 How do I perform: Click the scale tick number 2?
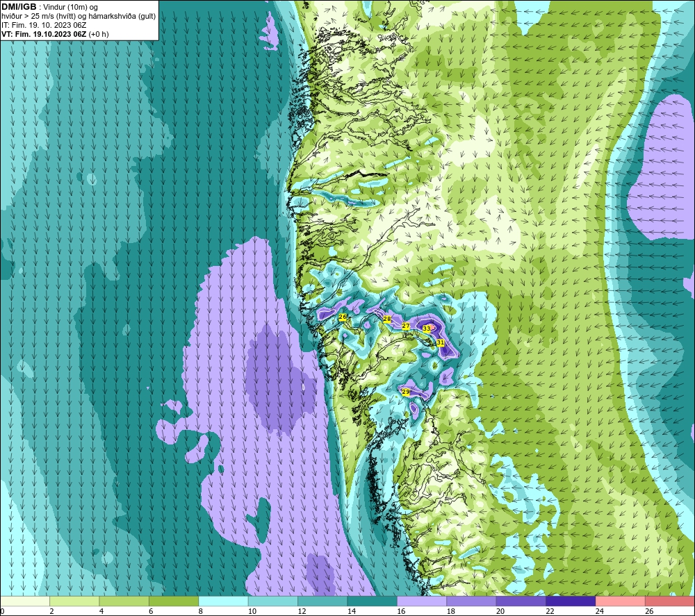52,611
